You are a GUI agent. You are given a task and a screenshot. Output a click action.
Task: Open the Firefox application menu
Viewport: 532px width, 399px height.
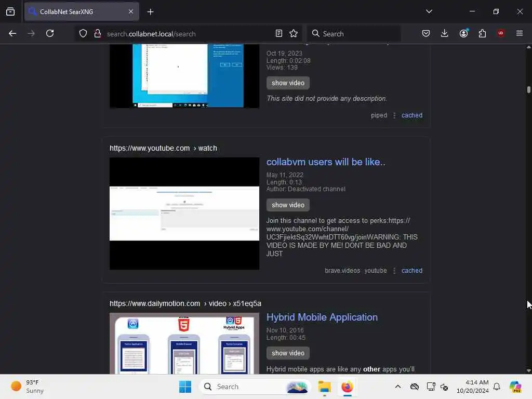click(x=520, y=33)
